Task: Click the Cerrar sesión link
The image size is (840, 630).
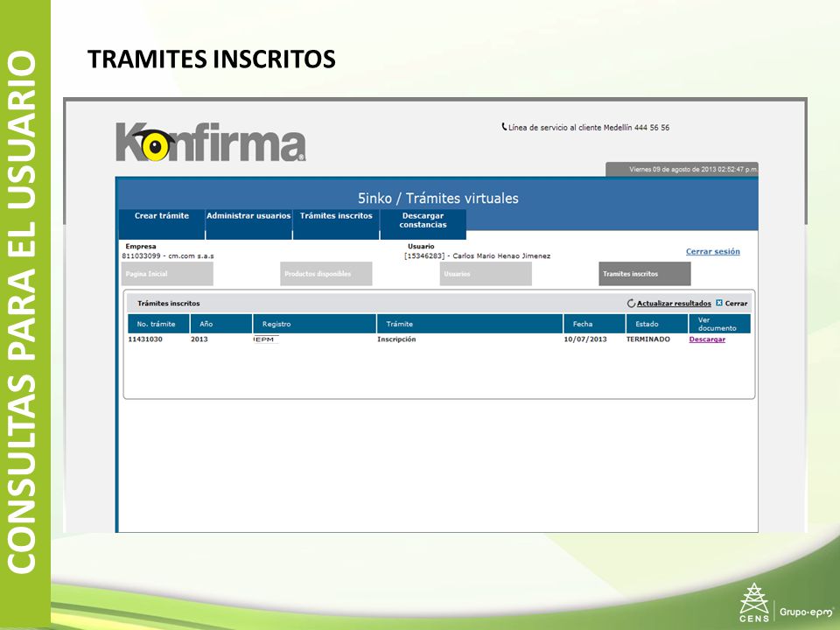Action: [x=712, y=251]
